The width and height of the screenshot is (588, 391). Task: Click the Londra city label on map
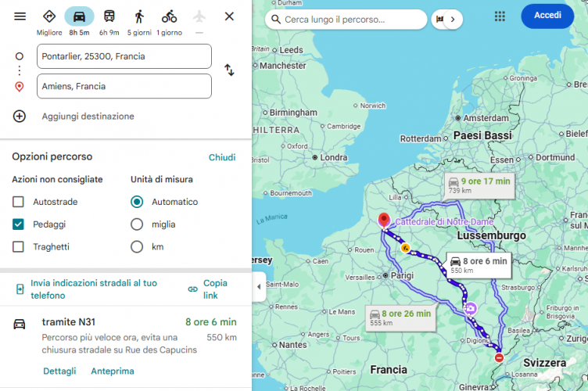click(x=333, y=157)
